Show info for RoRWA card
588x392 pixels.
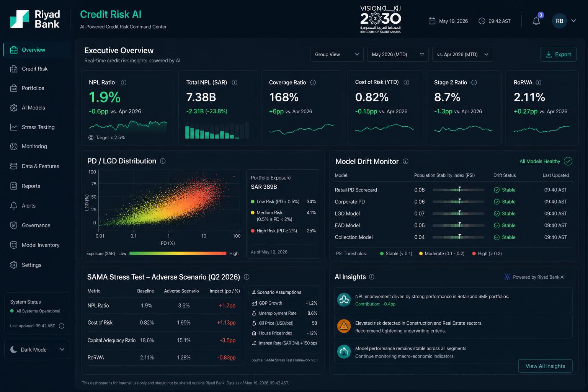point(539,82)
